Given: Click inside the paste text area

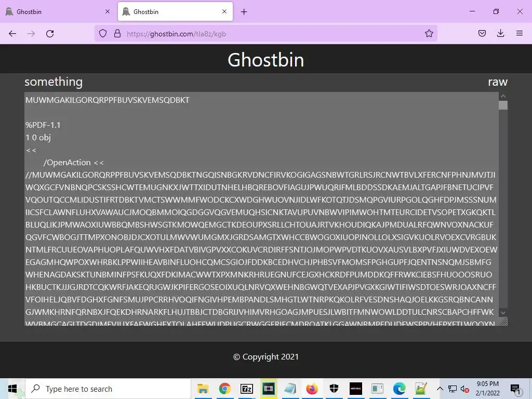Looking at the screenshot, I should [261, 209].
